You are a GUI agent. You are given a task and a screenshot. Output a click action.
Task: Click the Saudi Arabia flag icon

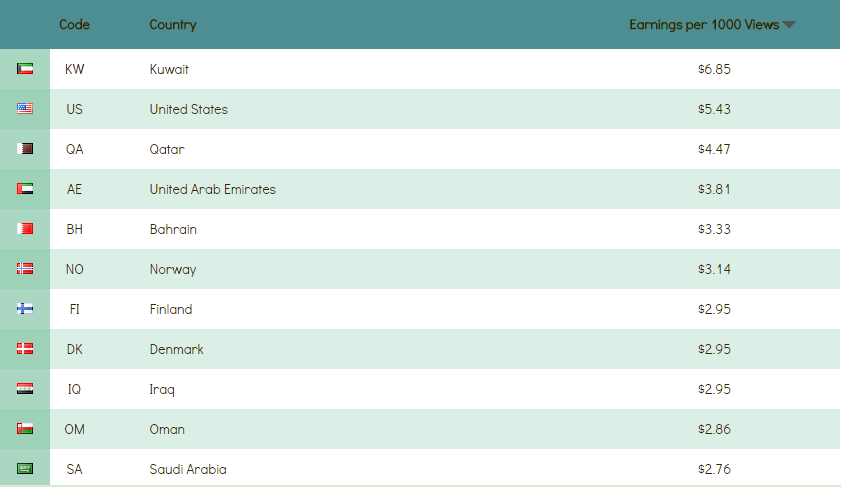25,469
